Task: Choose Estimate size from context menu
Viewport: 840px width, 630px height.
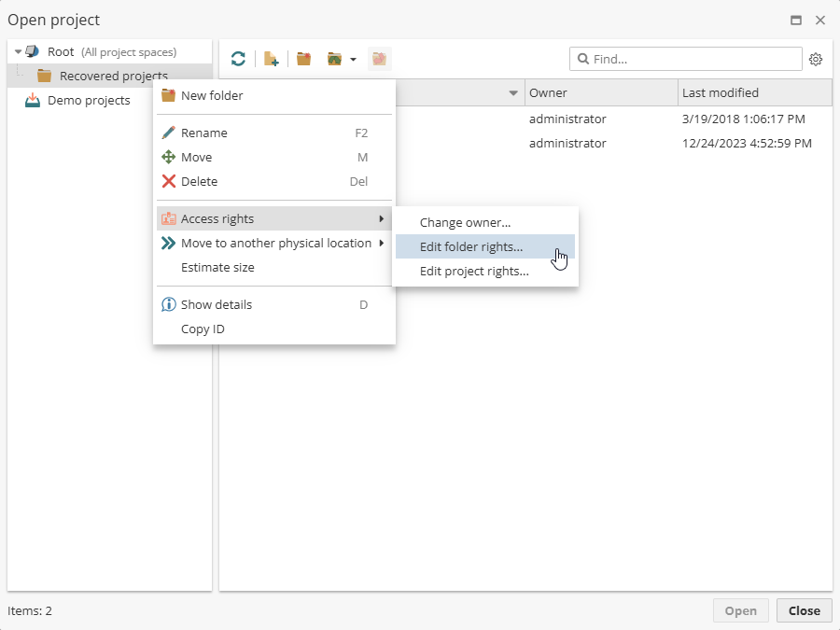Action: tap(218, 267)
